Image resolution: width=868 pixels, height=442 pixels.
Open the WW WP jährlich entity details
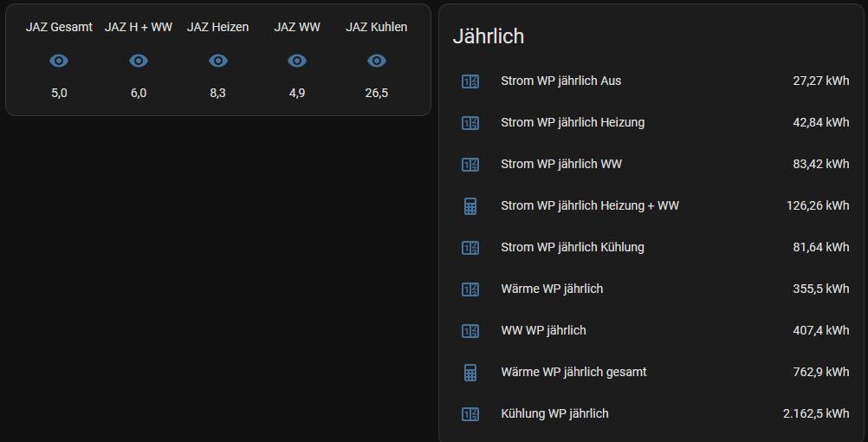point(544,330)
